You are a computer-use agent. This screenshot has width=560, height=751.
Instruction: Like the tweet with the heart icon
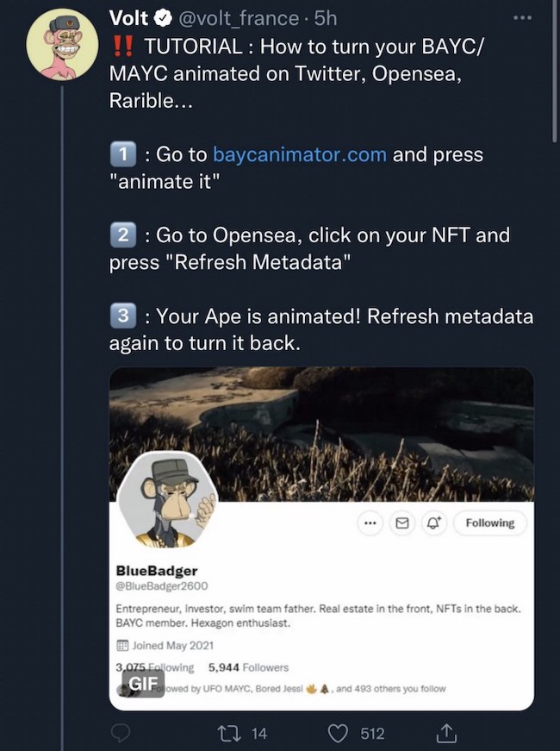(x=339, y=733)
